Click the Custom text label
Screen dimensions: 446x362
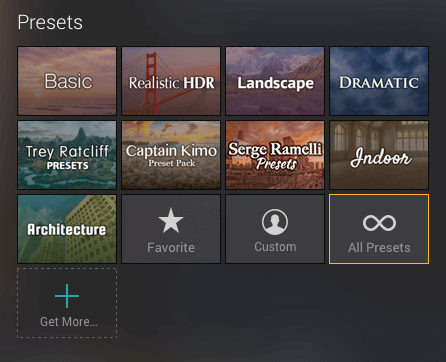[275, 247]
